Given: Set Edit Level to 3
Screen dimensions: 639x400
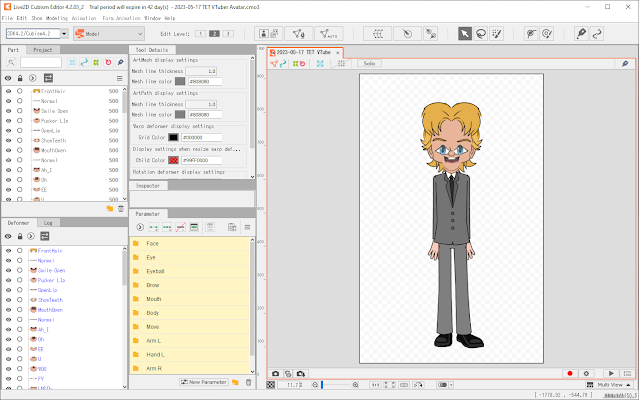Looking at the screenshot, I should pos(228,34).
